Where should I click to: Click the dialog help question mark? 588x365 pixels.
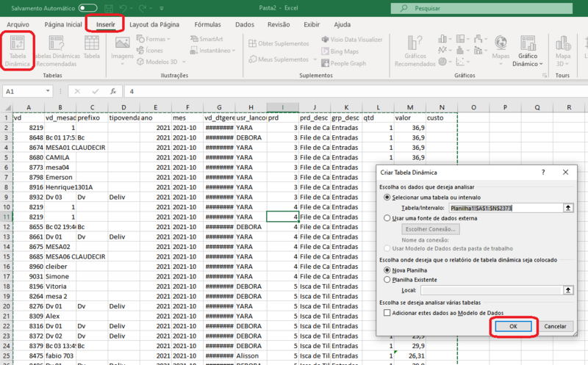click(543, 173)
